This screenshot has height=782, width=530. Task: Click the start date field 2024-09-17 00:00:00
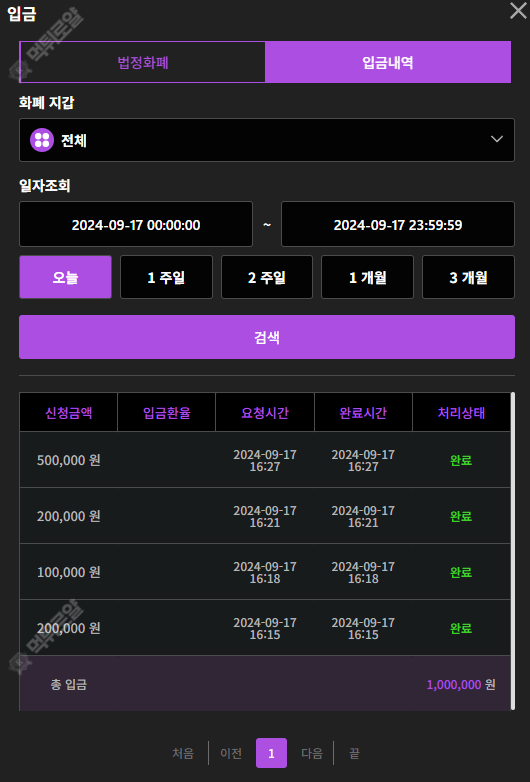pyautogui.click(x=136, y=224)
